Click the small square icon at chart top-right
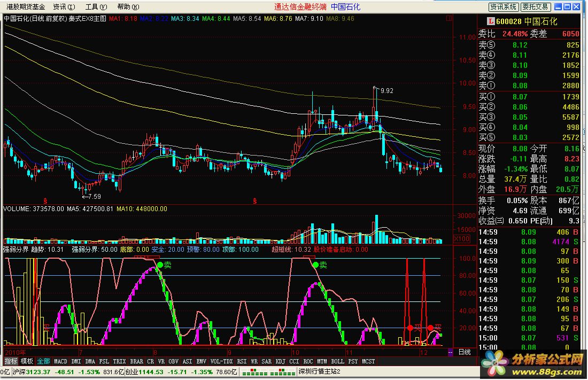This screenshot has width=588, height=380. pos(449,18)
